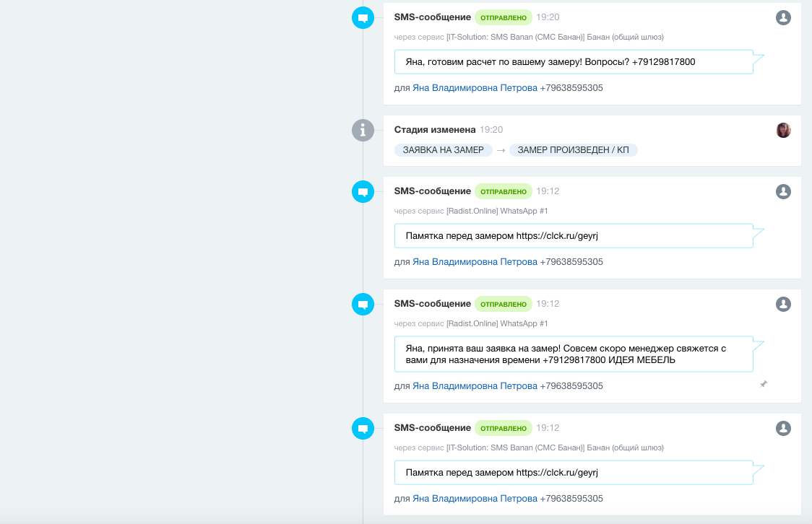Image resolution: width=812 pixels, height=524 pixels.
Task: Click SMS bubble icon for 19:20 SMS message
Action: (363, 17)
